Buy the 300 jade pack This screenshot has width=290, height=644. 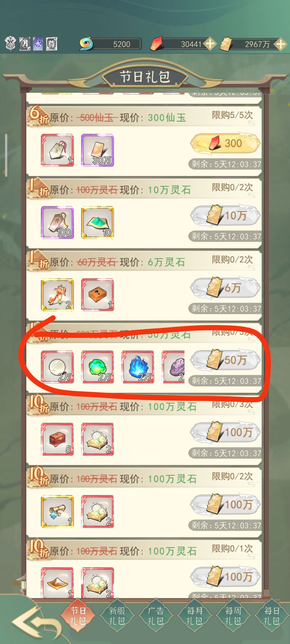coord(225,143)
